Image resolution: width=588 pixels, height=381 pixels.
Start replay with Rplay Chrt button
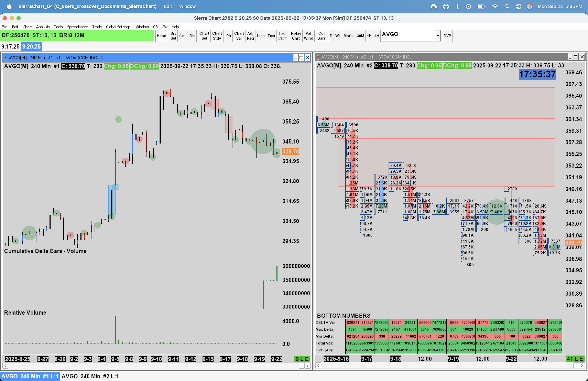click(296, 36)
